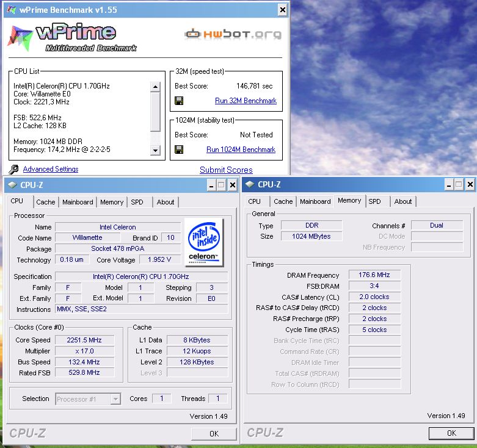Click the Level 2 cache value '128 KBytes'

point(197,362)
